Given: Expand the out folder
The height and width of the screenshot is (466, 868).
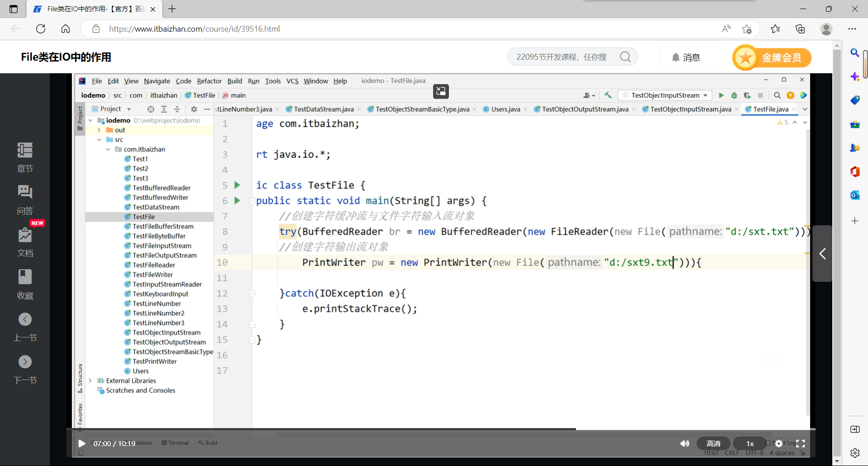Looking at the screenshot, I should 99,130.
